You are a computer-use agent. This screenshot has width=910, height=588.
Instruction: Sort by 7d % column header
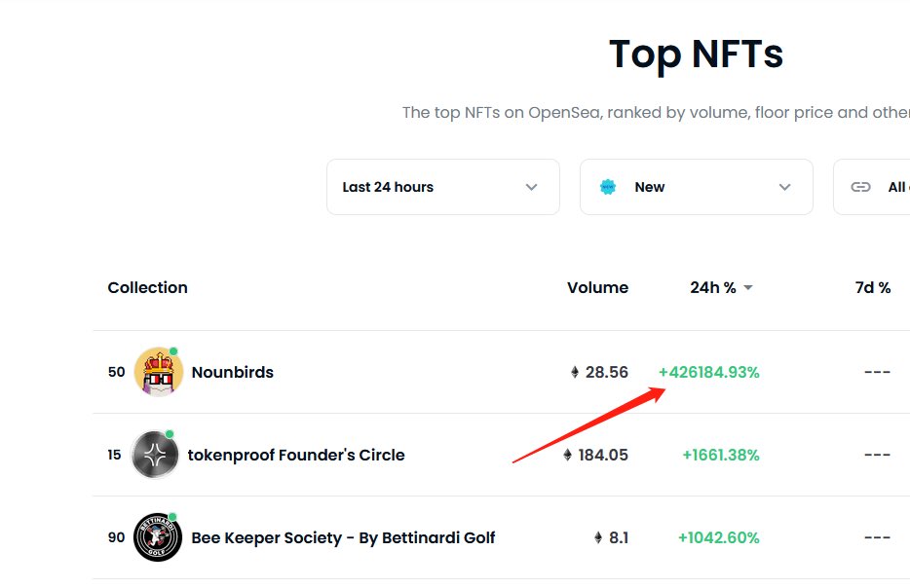[873, 287]
